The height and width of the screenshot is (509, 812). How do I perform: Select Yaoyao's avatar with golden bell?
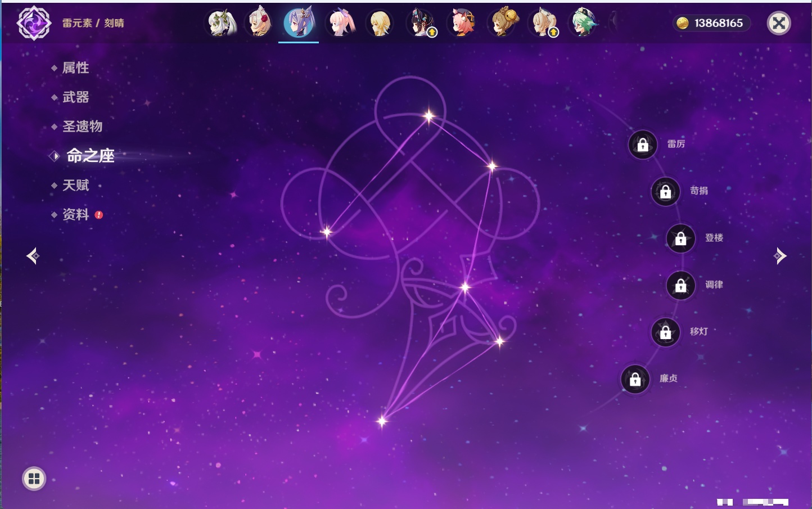click(502, 23)
